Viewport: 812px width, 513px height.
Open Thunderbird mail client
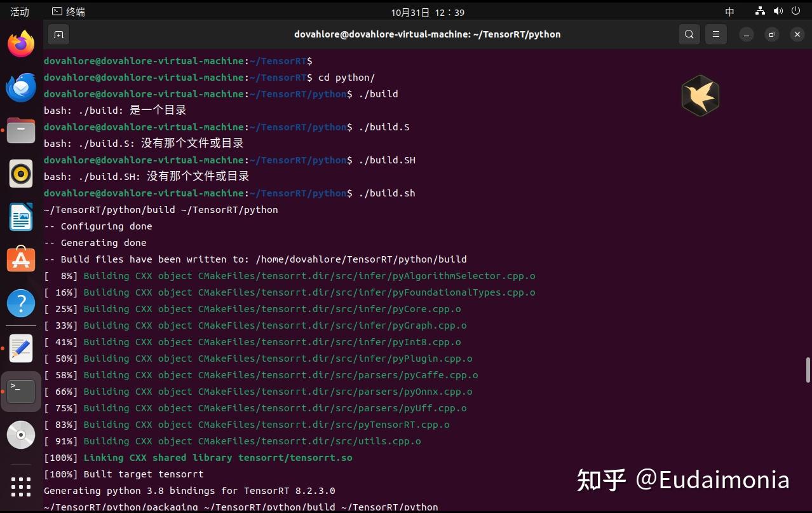(x=21, y=87)
